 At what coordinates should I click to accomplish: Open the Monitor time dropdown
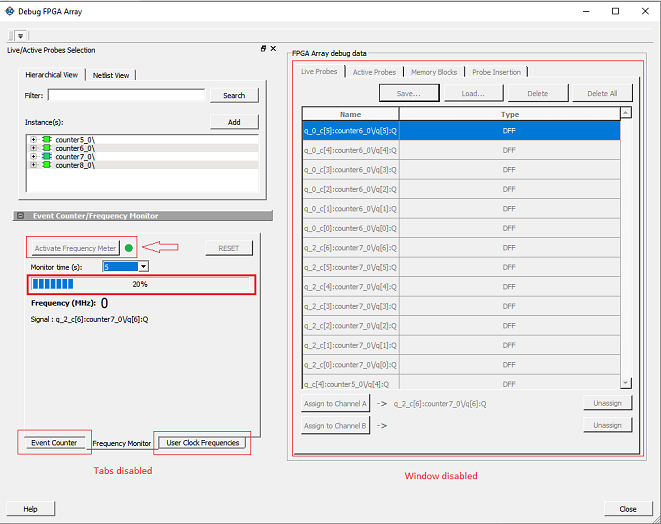click(x=143, y=267)
